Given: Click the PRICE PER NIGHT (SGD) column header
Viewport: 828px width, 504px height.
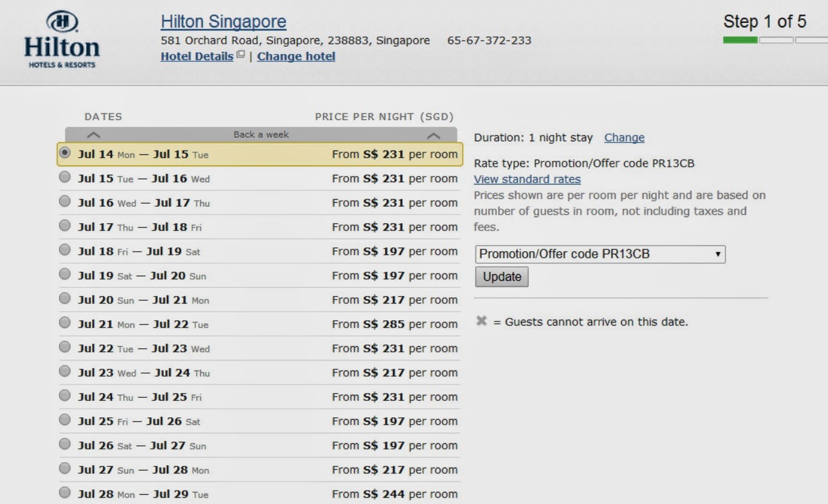Looking at the screenshot, I should pyautogui.click(x=384, y=116).
